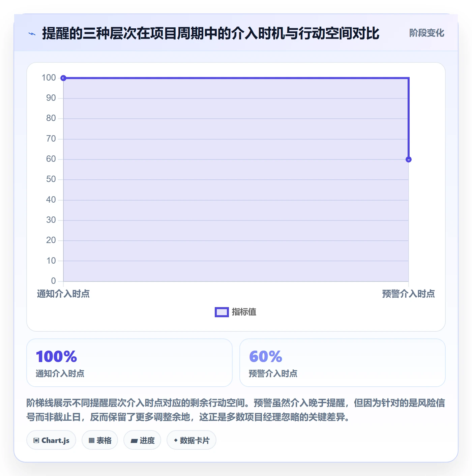This screenshot has width=472, height=476.
Task: Click the 100% stat card value
Action: tap(56, 356)
